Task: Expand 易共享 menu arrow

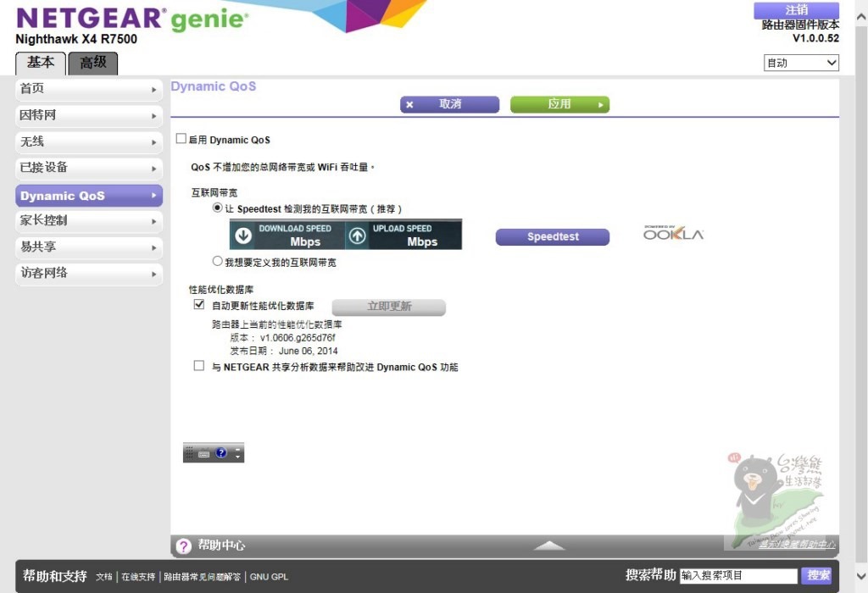Action: click(154, 248)
